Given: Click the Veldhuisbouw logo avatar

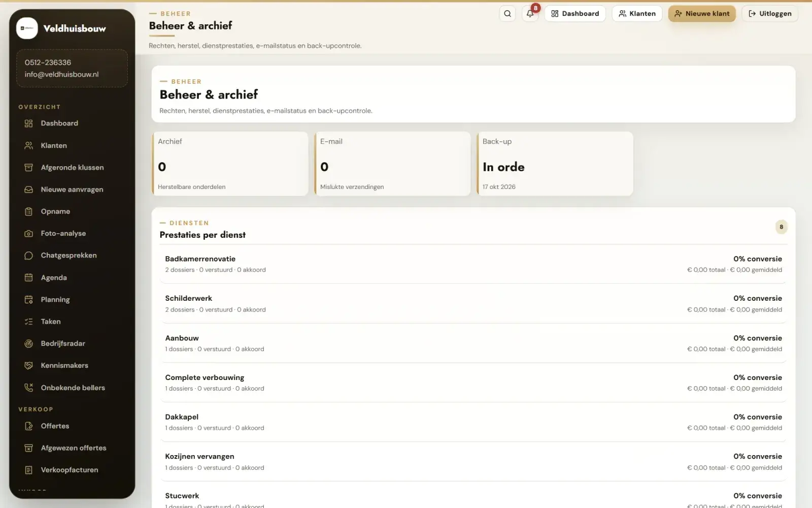Looking at the screenshot, I should (27, 28).
